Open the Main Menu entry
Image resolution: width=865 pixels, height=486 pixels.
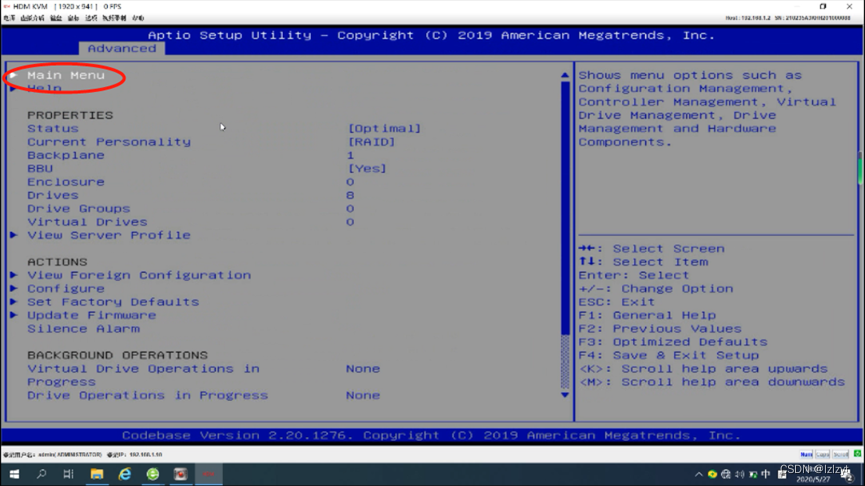(x=66, y=76)
